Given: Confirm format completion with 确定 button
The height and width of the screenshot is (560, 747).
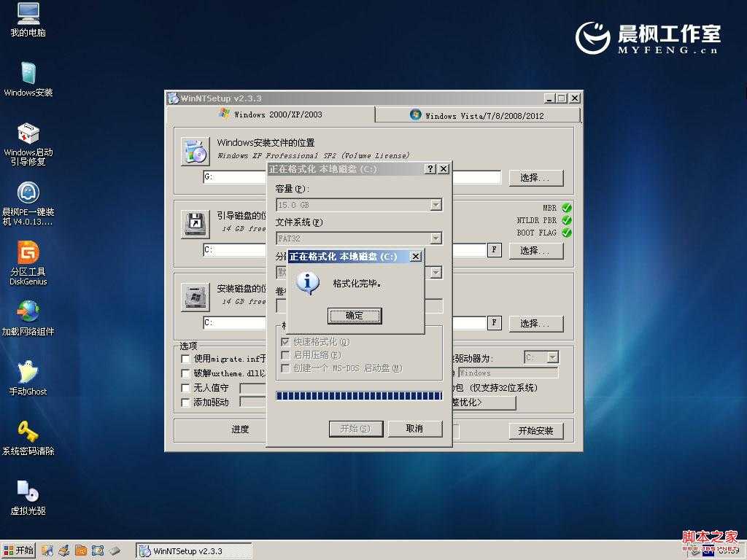Looking at the screenshot, I should (355, 316).
